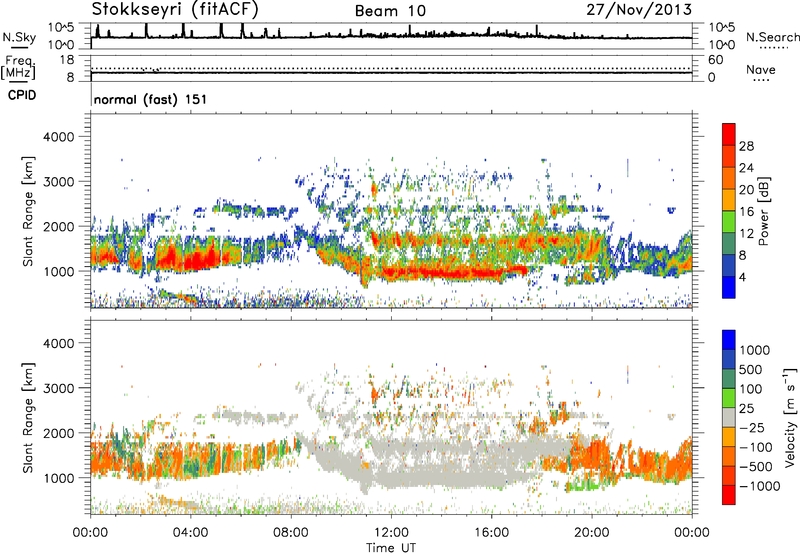Click the green band in the Power colorbar
Screen dimensions: 800x554
729,222
